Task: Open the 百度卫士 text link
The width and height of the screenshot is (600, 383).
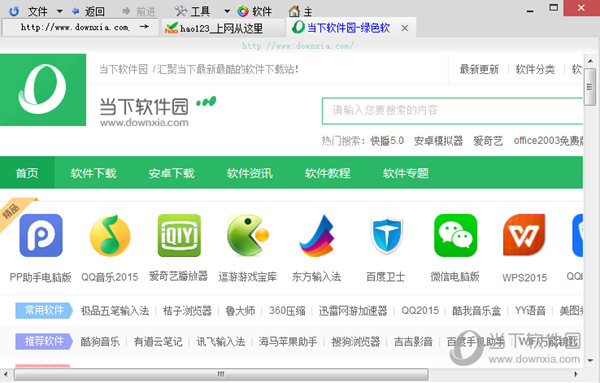Action: pyautogui.click(x=386, y=277)
